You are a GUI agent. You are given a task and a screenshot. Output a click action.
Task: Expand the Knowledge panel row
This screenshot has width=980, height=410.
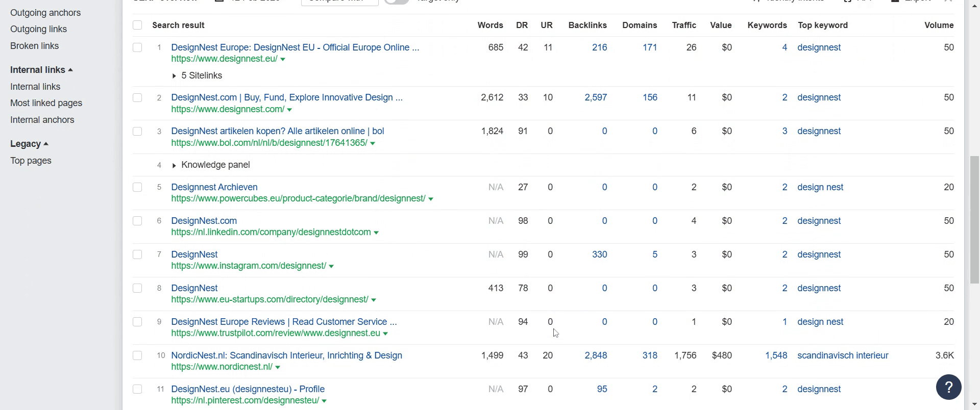211,165
